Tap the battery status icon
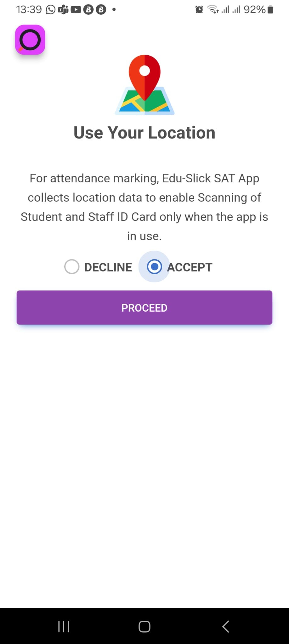The image size is (289, 644). (270, 10)
